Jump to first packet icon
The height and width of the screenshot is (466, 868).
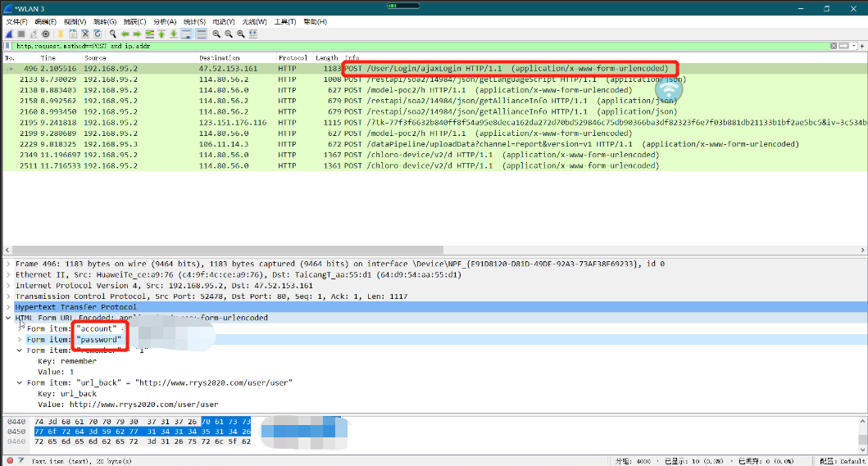[x=161, y=34]
